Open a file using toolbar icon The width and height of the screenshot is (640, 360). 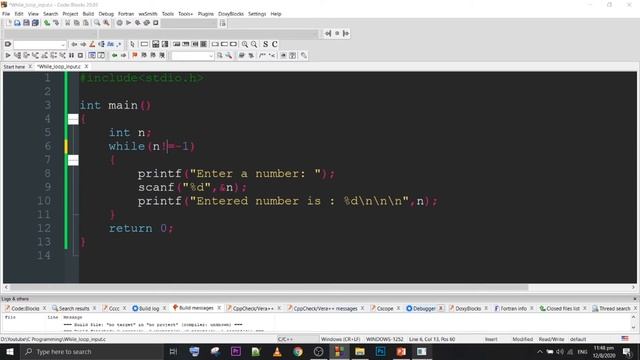coord(17,23)
